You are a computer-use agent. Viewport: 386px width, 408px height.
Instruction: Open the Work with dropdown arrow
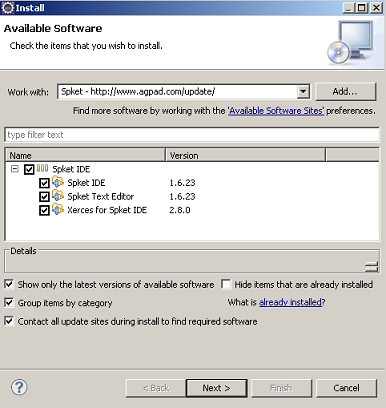[x=303, y=92]
